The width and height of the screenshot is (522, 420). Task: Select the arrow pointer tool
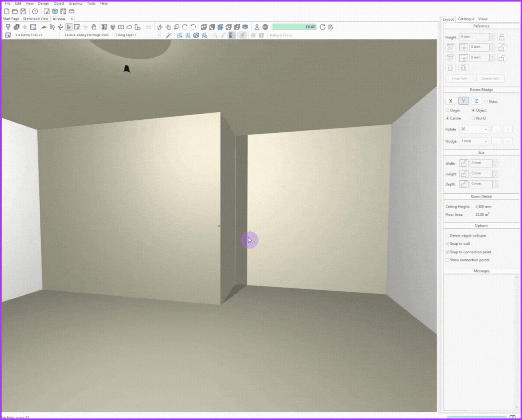coord(69,27)
